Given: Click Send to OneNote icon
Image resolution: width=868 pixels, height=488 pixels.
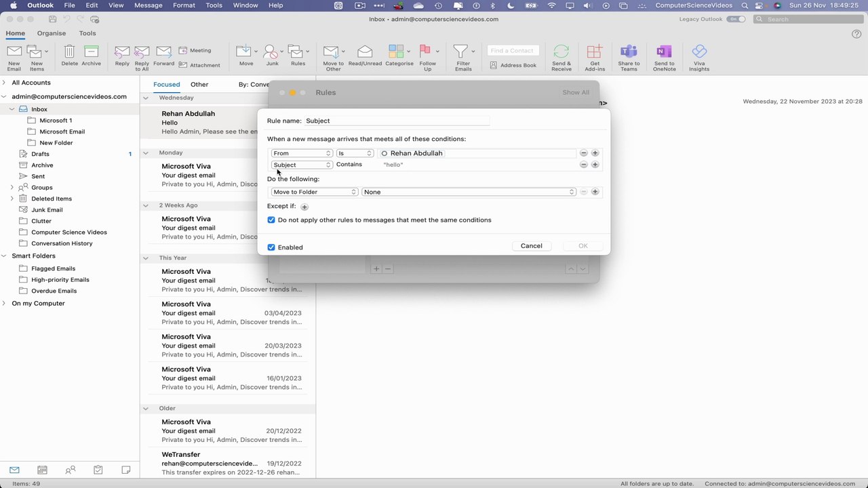Looking at the screenshot, I should point(664,52).
